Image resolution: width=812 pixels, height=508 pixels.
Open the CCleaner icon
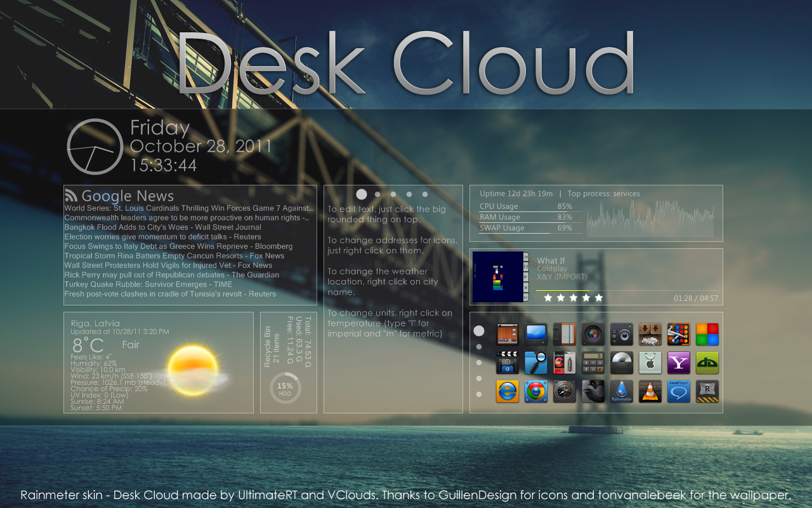click(x=563, y=363)
